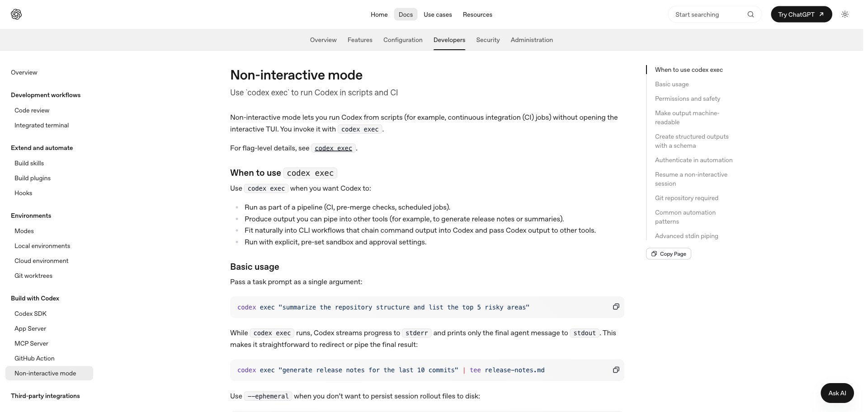
Task: Click the stdout inline code
Action: (585, 333)
